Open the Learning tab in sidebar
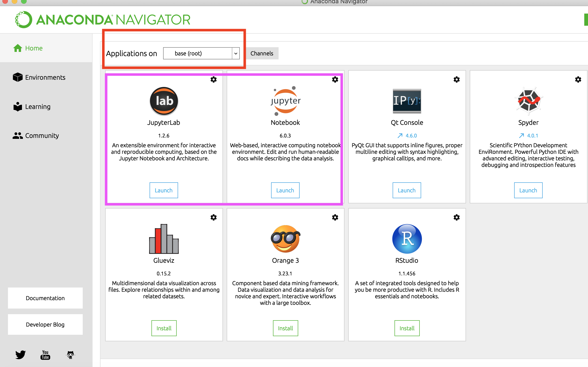The image size is (588, 367). 38,107
